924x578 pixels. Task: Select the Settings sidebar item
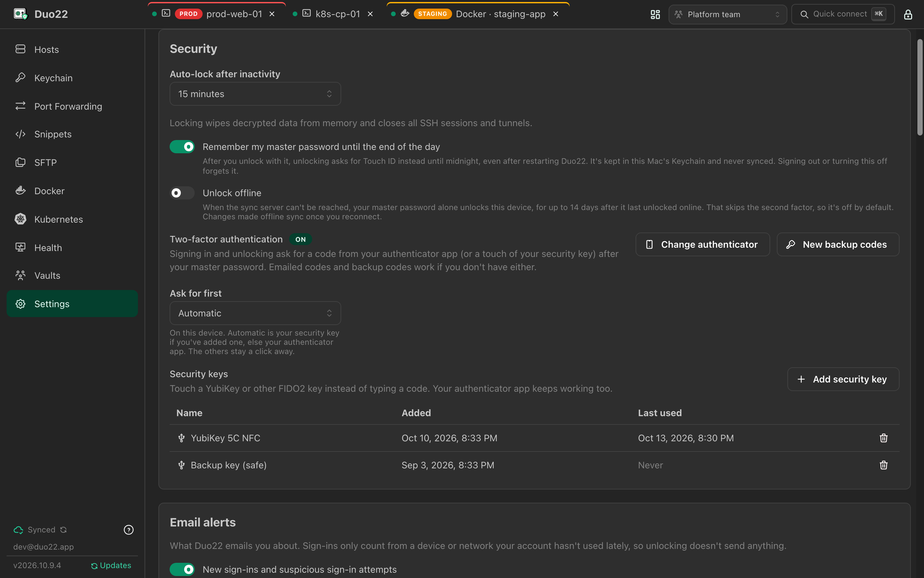72,304
